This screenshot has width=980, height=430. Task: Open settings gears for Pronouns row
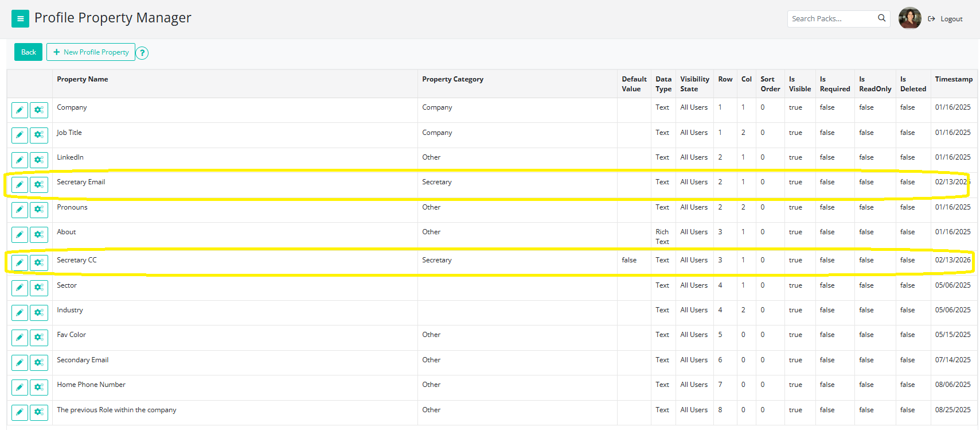(38, 210)
